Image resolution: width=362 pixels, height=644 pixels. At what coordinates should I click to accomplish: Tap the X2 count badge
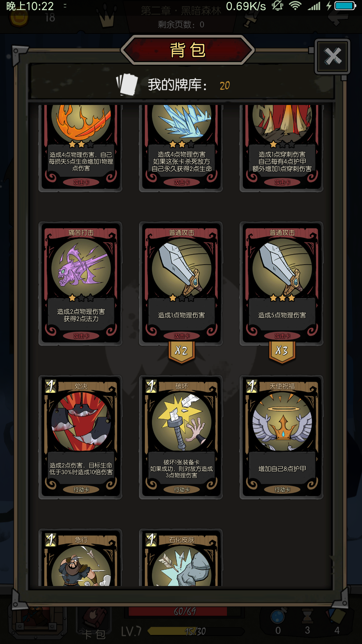(181, 352)
